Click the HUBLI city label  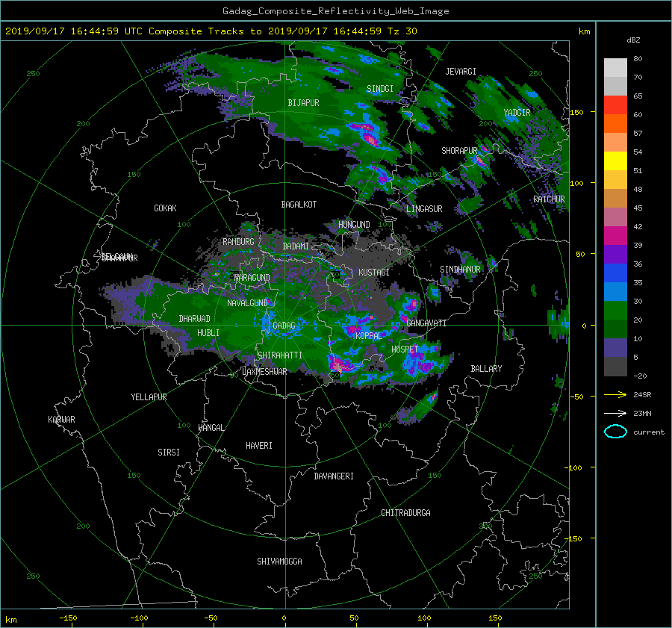tap(208, 333)
